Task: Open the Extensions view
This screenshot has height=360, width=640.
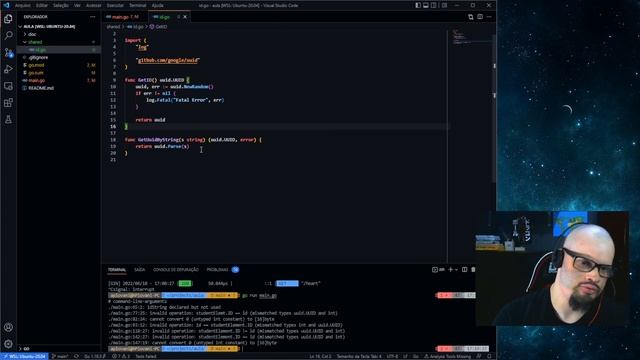Action: [x=8, y=102]
